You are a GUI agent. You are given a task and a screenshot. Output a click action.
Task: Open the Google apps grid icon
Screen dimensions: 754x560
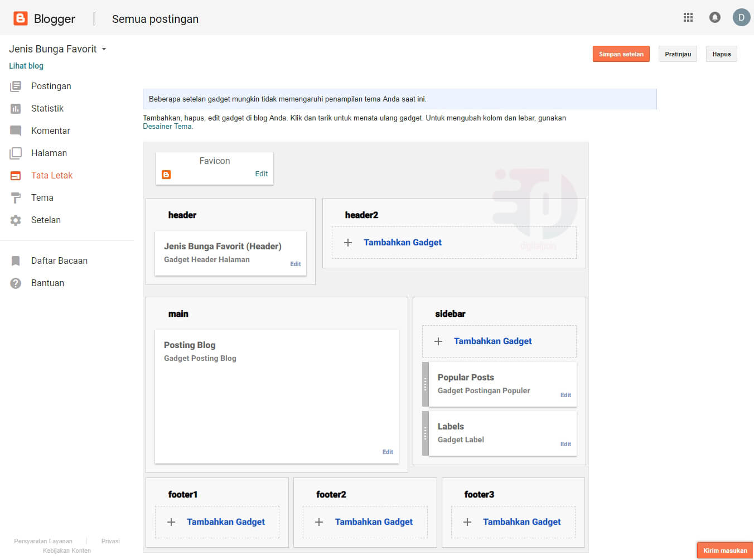coord(688,17)
